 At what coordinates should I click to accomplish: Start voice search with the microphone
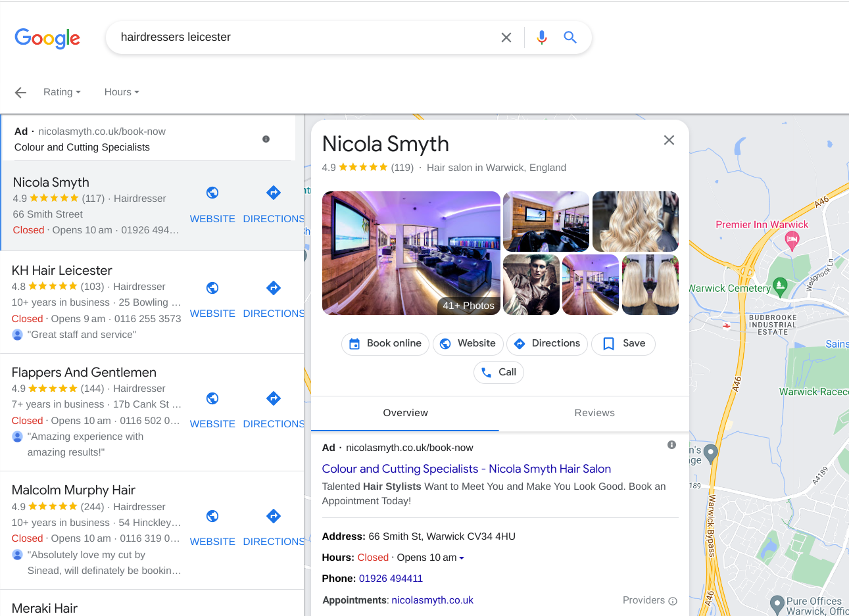542,37
